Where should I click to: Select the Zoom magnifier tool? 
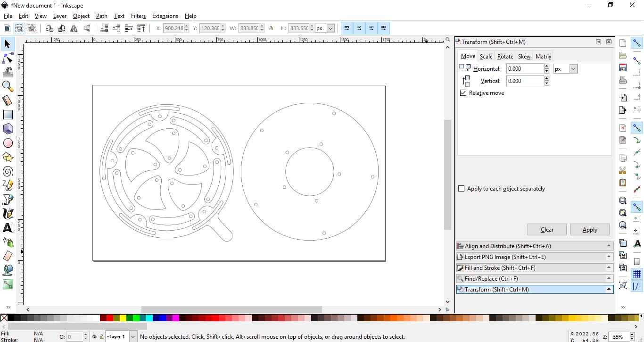(x=8, y=86)
